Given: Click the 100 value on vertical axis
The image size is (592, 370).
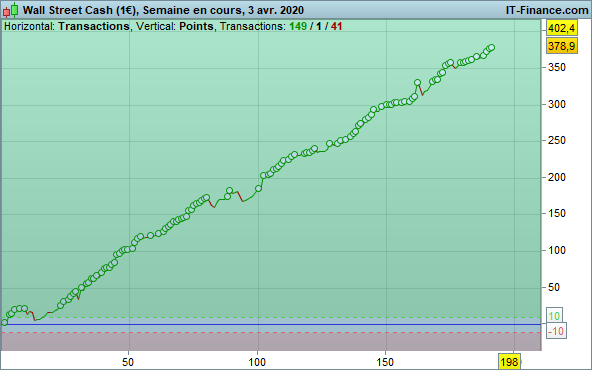Looking at the screenshot, I should 557,250.
